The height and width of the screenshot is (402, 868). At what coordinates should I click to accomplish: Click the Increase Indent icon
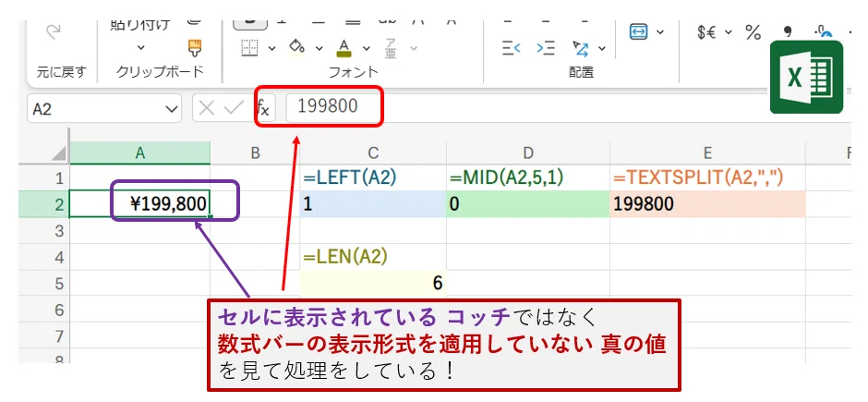[545, 48]
